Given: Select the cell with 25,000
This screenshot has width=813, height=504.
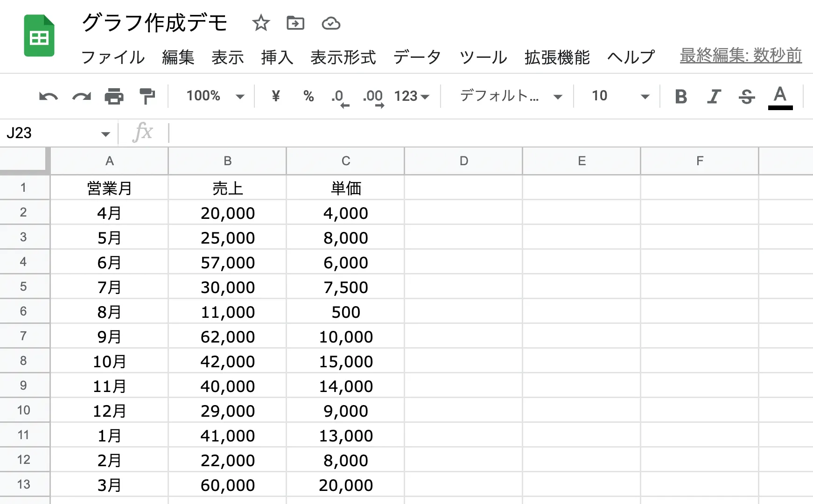Looking at the screenshot, I should point(227,237).
